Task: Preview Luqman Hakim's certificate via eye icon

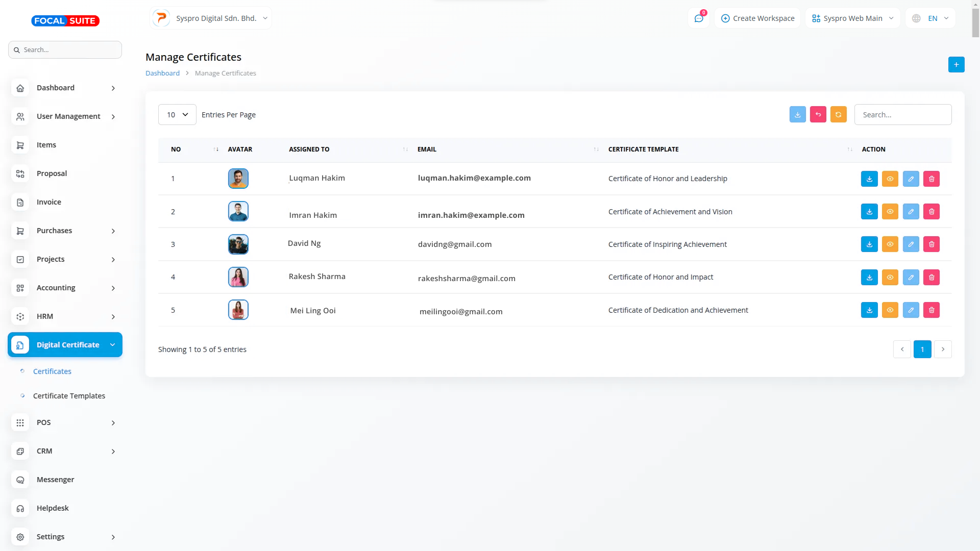Action: (890, 179)
